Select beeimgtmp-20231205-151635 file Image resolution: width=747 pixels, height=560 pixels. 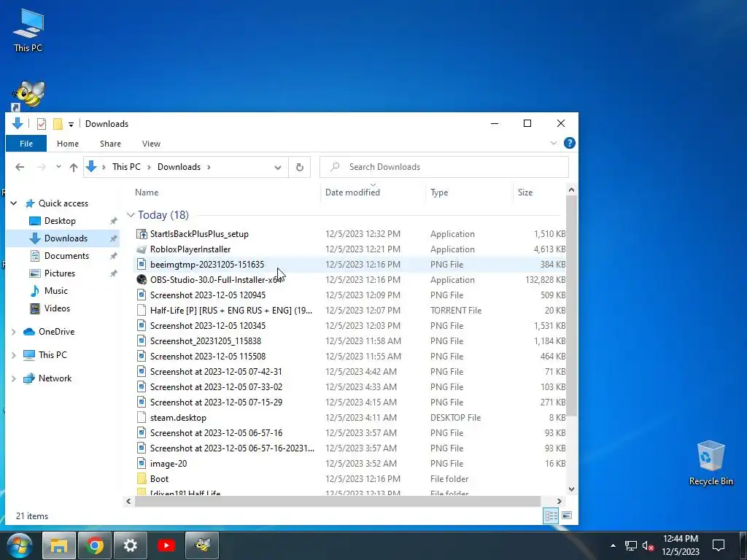206,264
